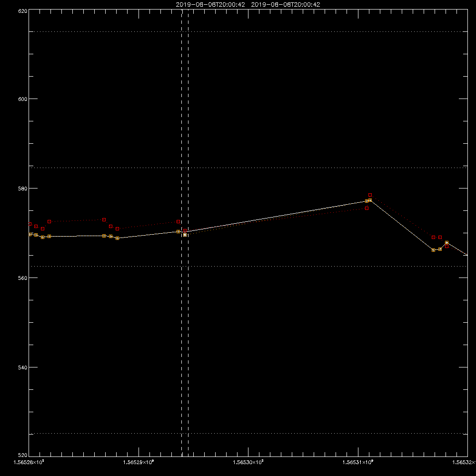
Task: Click the 520 y-axis label
Action: [23, 455]
